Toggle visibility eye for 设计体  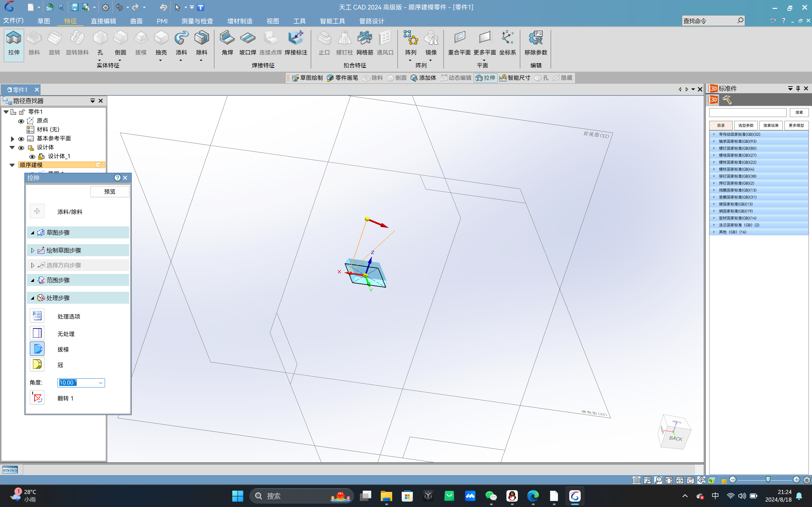click(x=21, y=148)
